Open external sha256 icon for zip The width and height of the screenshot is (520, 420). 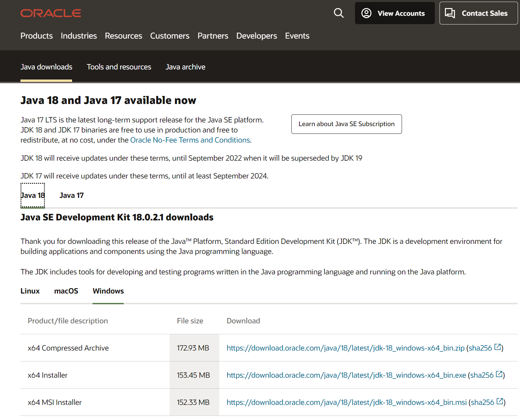pyautogui.click(x=498, y=347)
